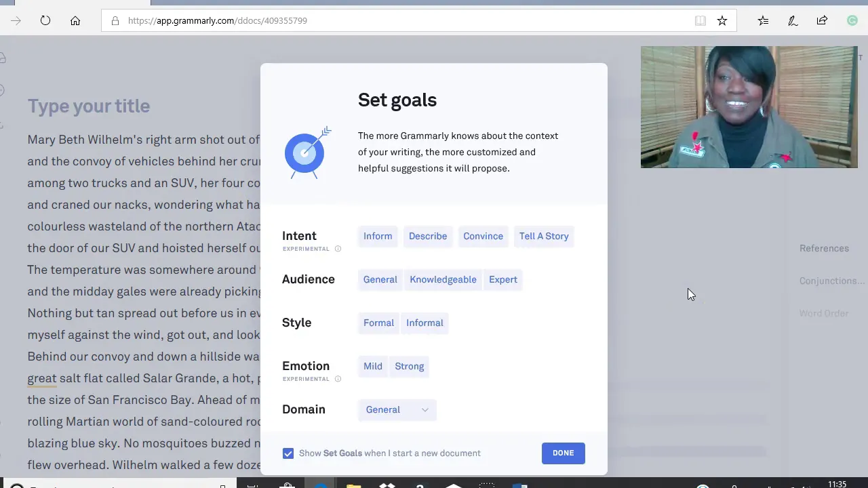Choose Expert audience
Image resolution: width=868 pixels, height=488 pixels.
503,279
